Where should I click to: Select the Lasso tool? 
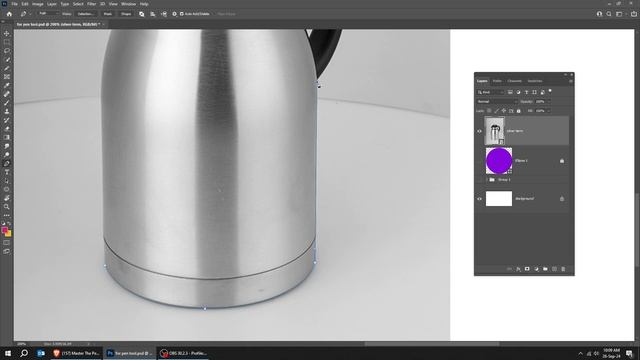[7, 51]
